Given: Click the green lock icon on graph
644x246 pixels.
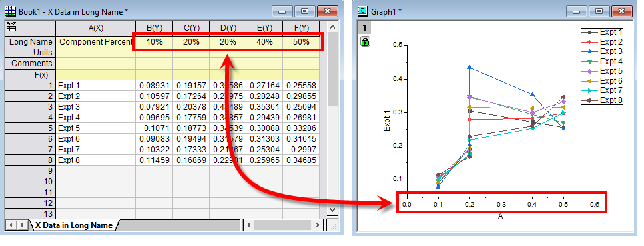Looking at the screenshot, I should (365, 41).
